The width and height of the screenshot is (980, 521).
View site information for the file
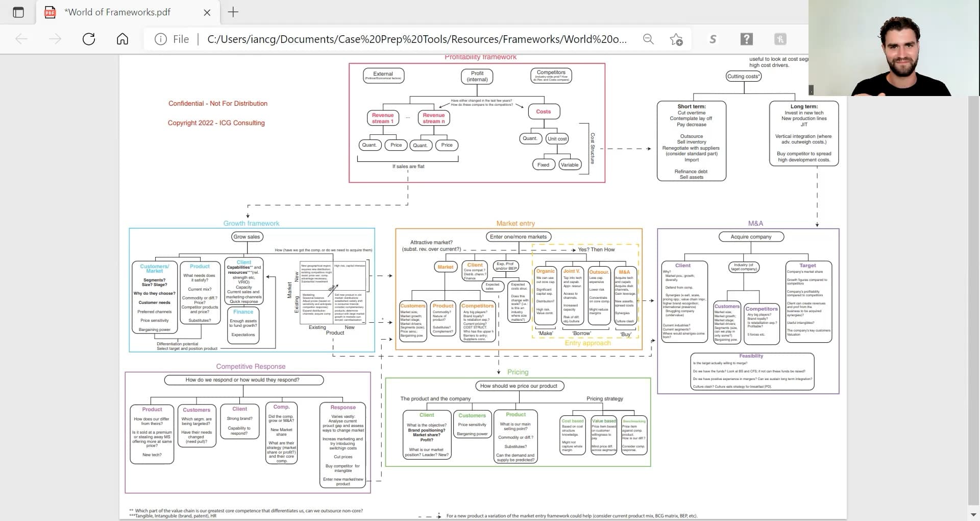point(161,39)
